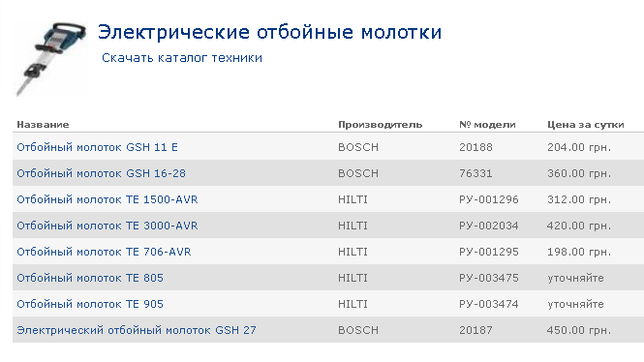This screenshot has height=362, width=644.
Task: Click the 450.00 грн. price cell
Action: tap(579, 330)
